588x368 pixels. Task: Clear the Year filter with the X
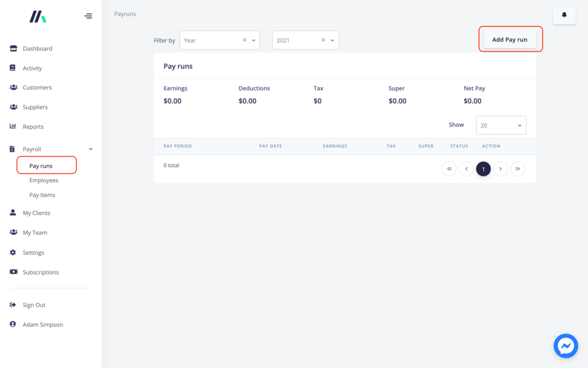244,40
